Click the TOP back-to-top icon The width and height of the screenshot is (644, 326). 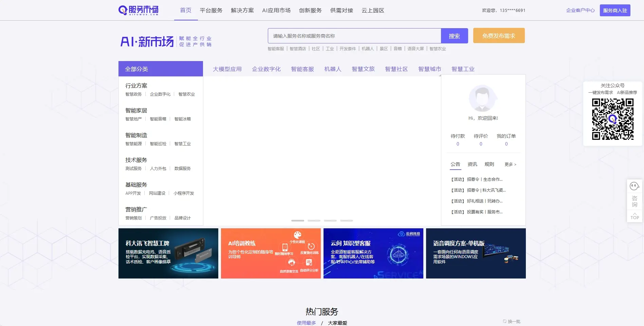634,216
